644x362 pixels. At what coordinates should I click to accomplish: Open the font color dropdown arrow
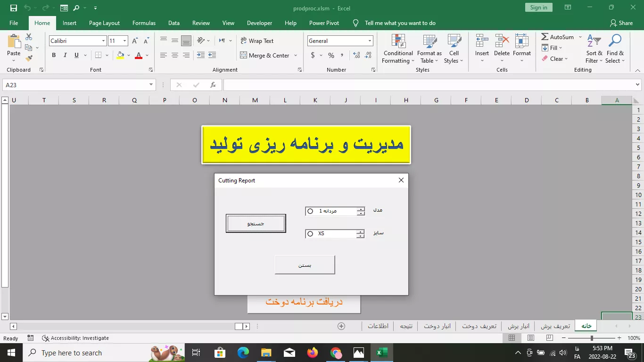pos(147,56)
